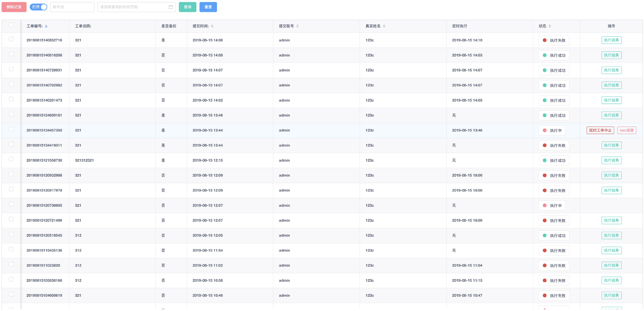Select checkbox for order 20190815134457350
Image resolution: width=644 pixels, height=311 pixels.
tap(11, 129)
